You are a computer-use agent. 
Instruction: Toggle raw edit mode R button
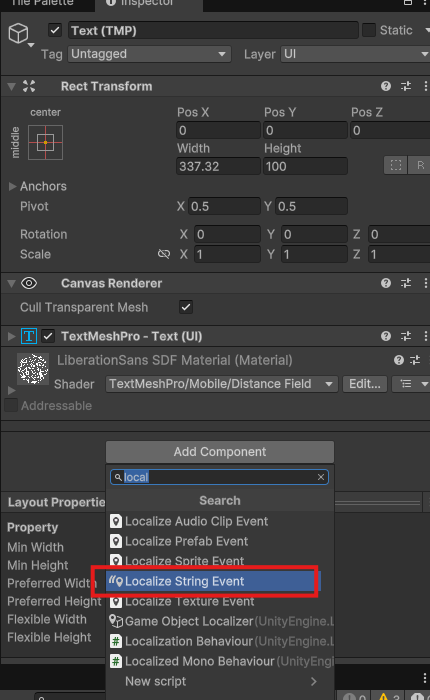pos(419,166)
